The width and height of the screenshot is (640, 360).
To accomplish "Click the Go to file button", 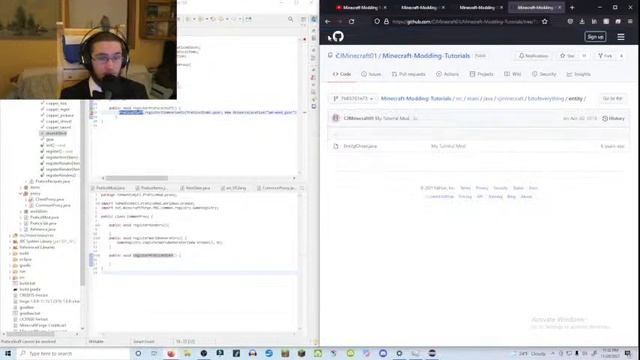I will pos(613,99).
